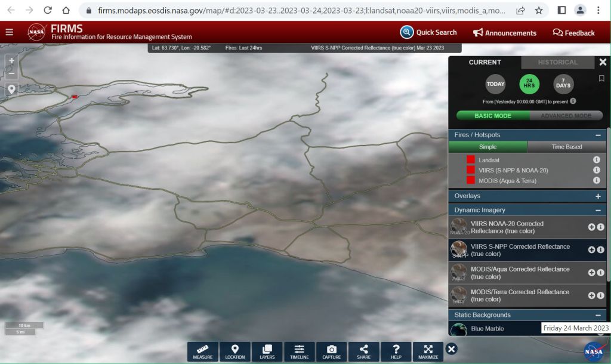The image size is (611, 364).
Task: Toggle the Landsat fire layer
Action: [471, 160]
